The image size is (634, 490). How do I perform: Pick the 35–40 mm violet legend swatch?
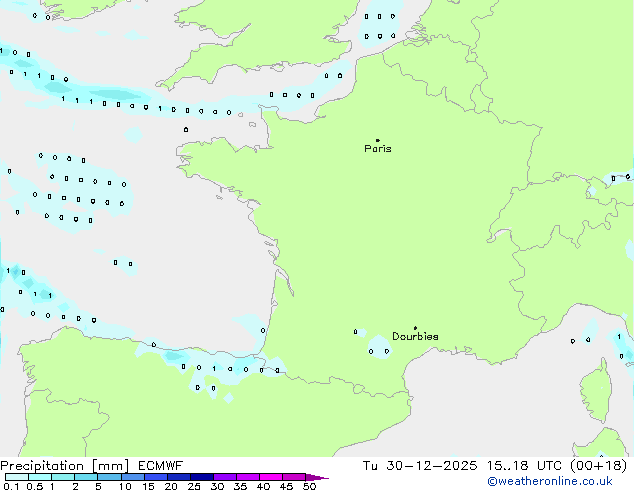[x=248, y=477]
